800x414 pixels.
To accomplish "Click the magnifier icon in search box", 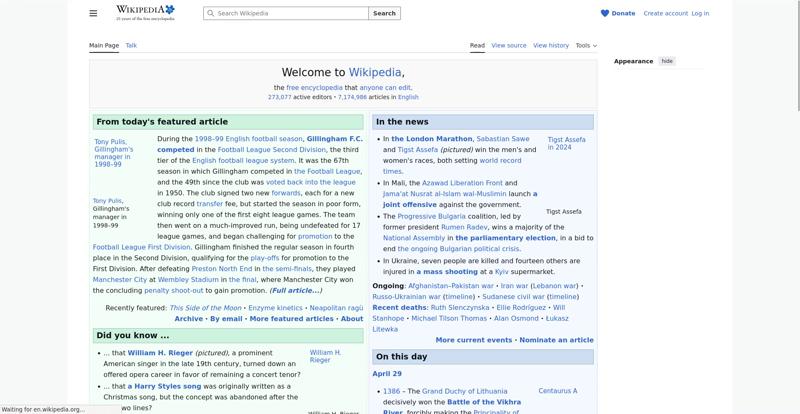I will click(x=210, y=13).
